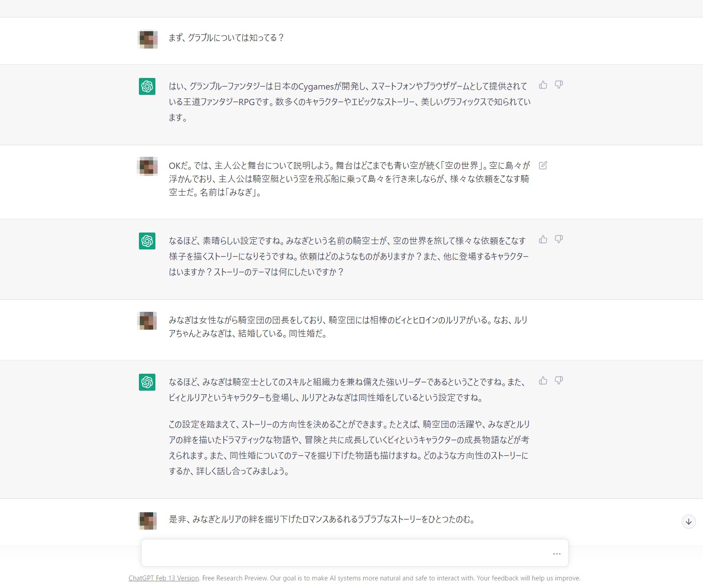The image size is (703, 588).
Task: Focus the chat message input field
Action: click(x=354, y=553)
